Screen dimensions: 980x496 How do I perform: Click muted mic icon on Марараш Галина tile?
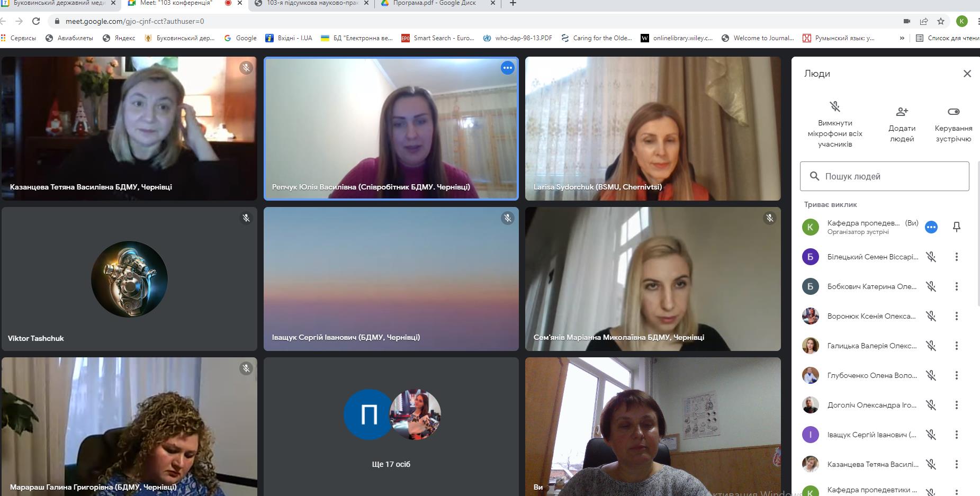(246, 368)
